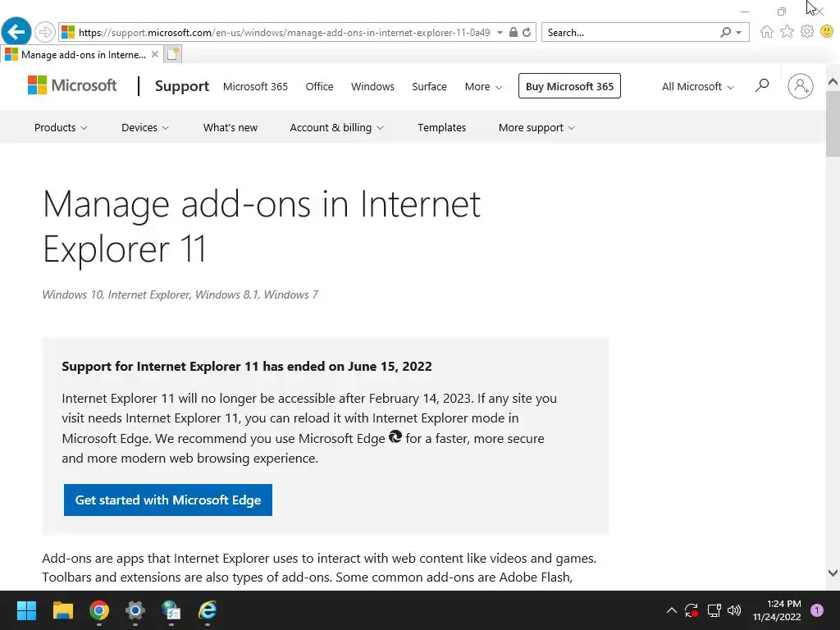Open the Office header link

tap(319, 86)
